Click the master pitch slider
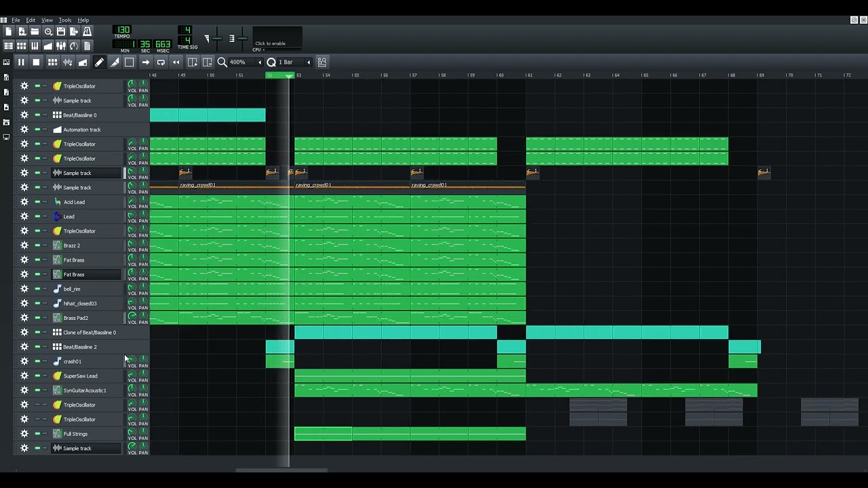Image resolution: width=868 pixels, height=488 pixels. tap(241, 39)
